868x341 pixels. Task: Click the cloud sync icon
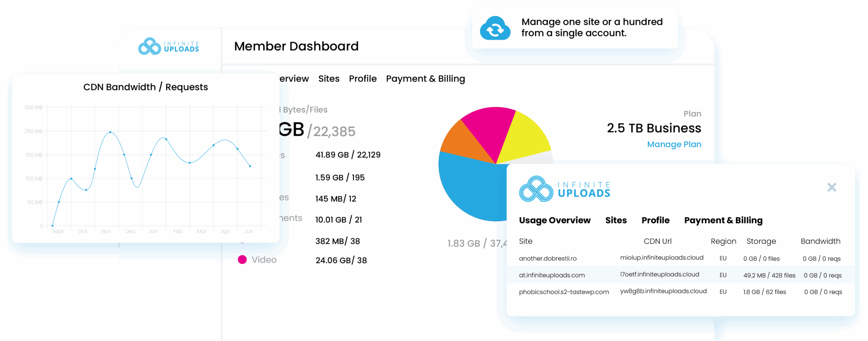(x=495, y=28)
